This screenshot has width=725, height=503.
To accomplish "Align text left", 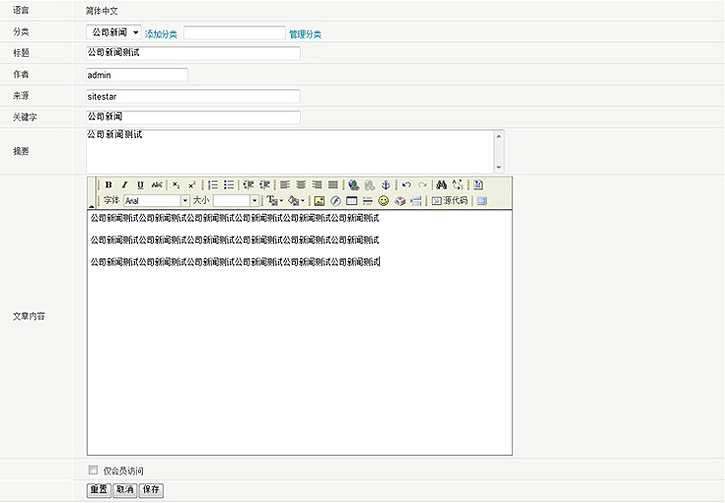I will pyautogui.click(x=285, y=185).
